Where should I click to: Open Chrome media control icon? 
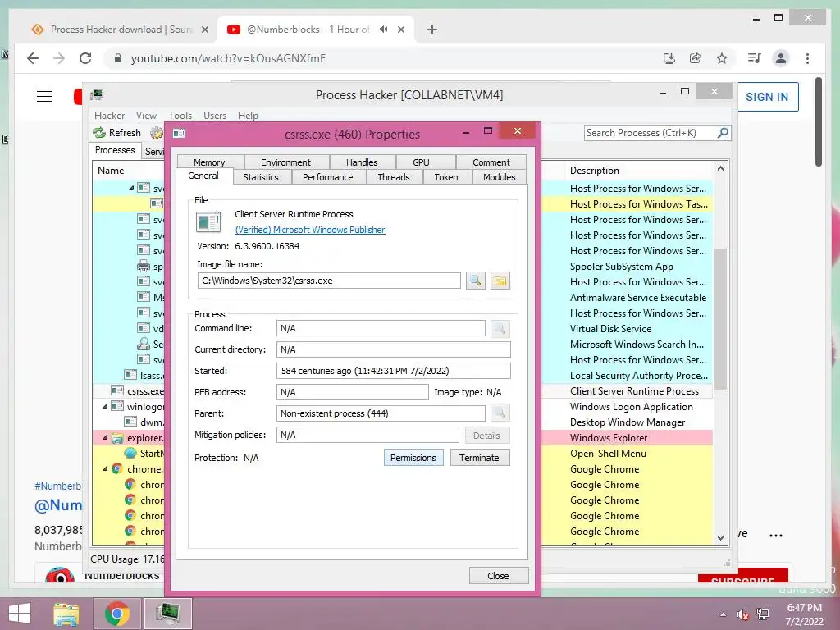click(755, 58)
